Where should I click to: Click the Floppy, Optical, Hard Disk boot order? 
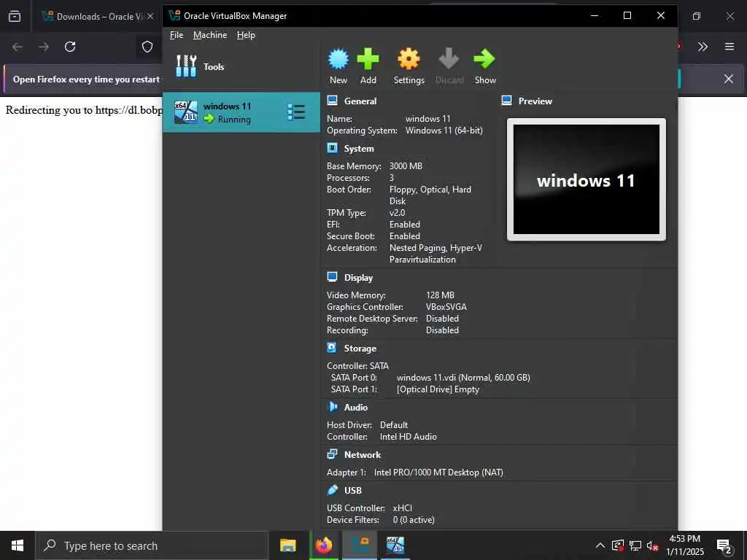point(430,195)
